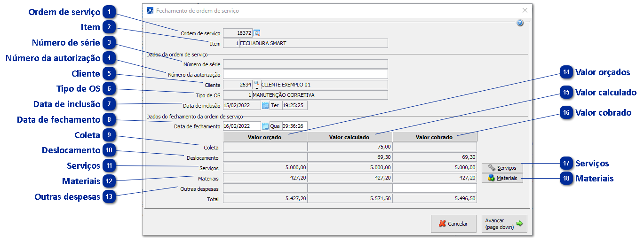644x243 pixels.
Task: Click the inclusão time field 19:25:25
Action: click(295, 105)
